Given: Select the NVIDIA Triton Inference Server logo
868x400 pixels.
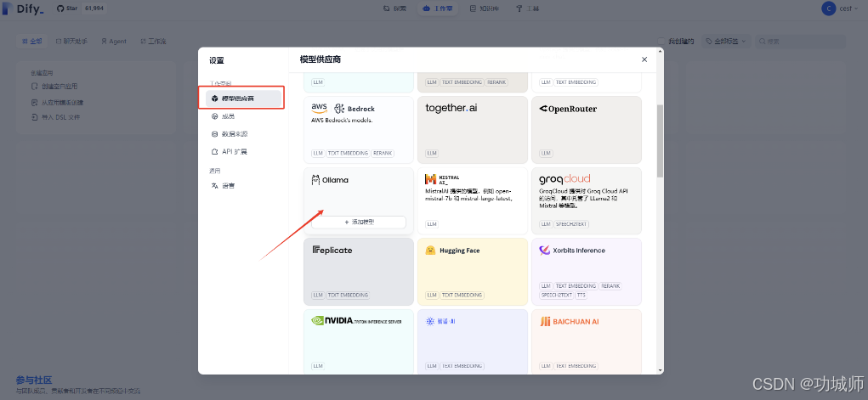Looking at the screenshot, I should pyautogui.click(x=356, y=320).
